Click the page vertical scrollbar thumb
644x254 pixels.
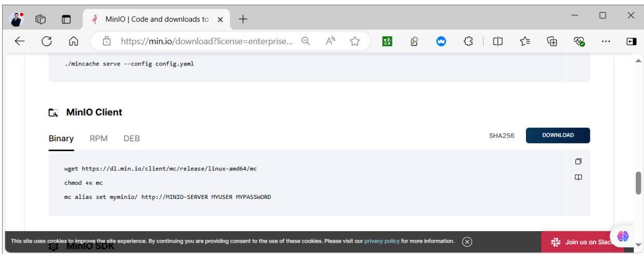(x=638, y=182)
